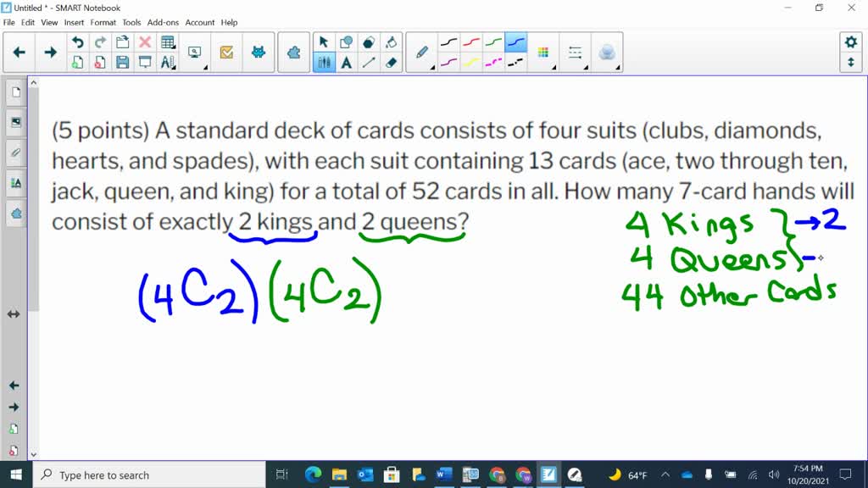Viewport: 868px width, 488px height.
Task: Click the sidebar next page arrow
Action: click(14, 408)
